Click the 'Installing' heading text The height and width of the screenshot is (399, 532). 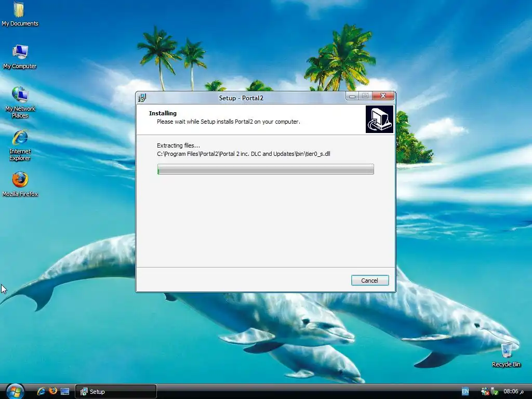pyautogui.click(x=163, y=113)
